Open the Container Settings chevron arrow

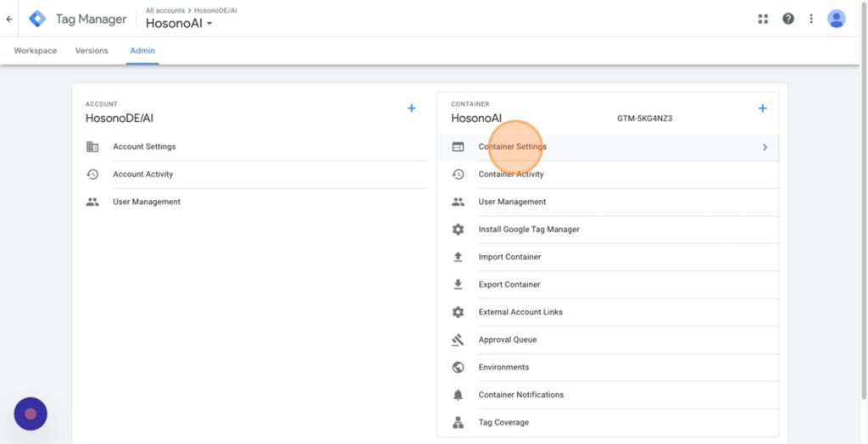coord(765,147)
